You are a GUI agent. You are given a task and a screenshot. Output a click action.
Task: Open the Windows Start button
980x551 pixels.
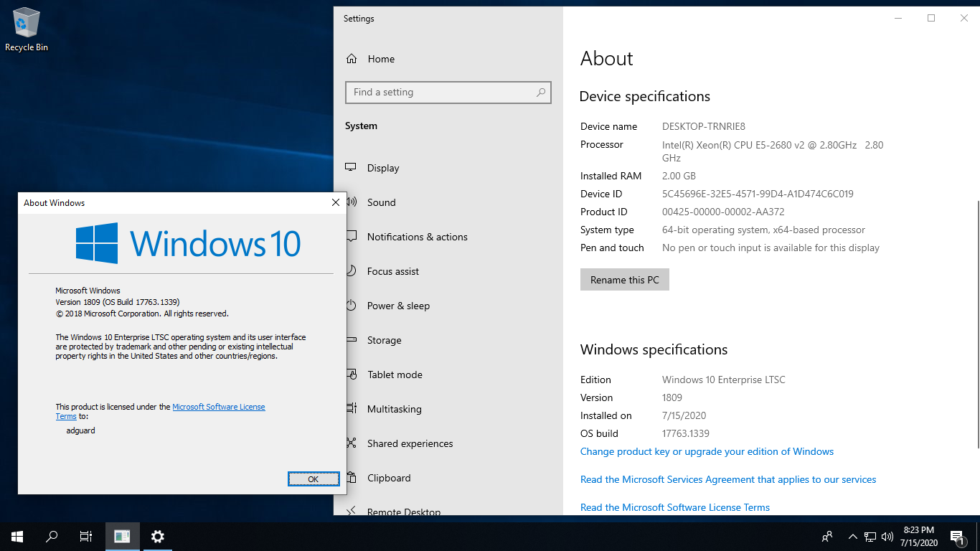click(17, 536)
